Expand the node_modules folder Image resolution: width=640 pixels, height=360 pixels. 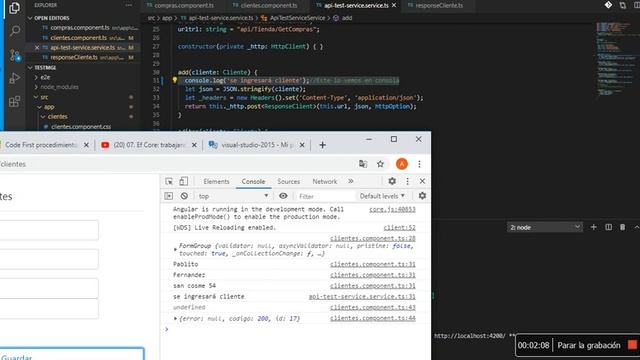click(x=36, y=87)
